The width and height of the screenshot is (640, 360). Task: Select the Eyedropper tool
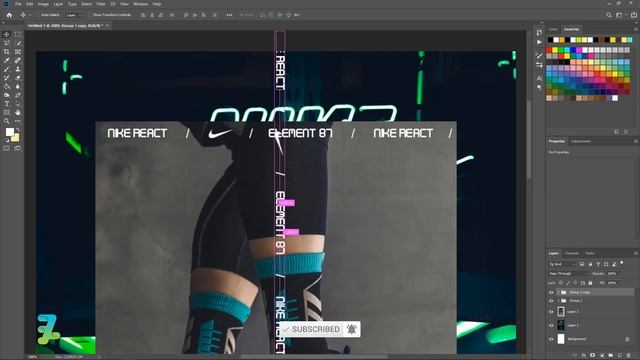click(7, 60)
